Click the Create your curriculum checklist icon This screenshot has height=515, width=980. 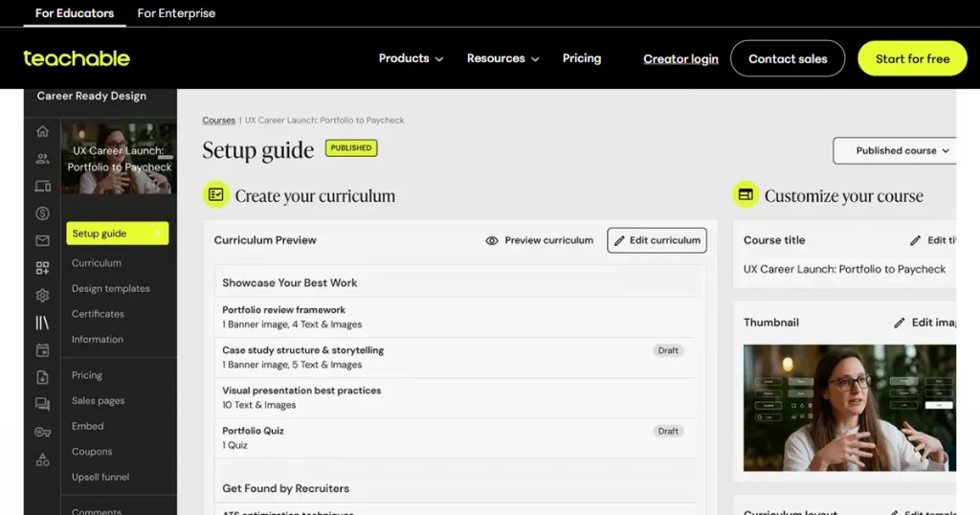click(216, 195)
